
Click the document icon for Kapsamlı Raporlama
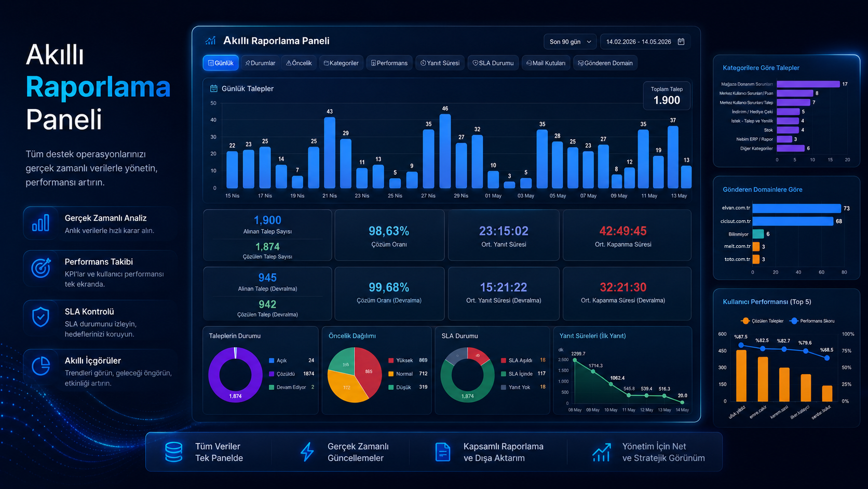442,452
